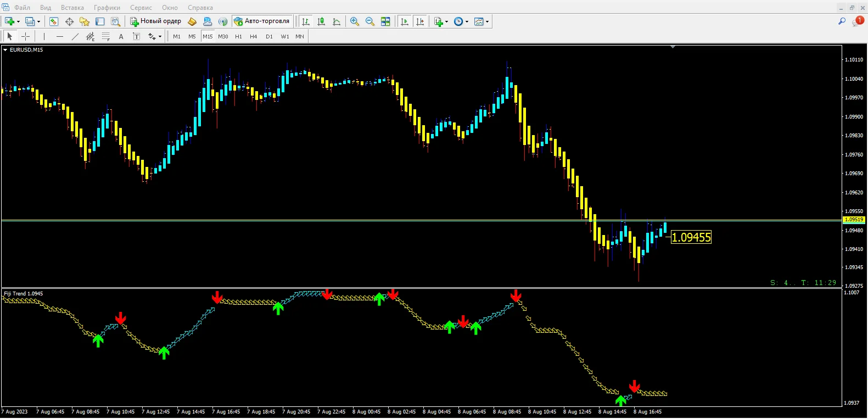Select the text A tool
The height and width of the screenshot is (419, 868).
pyautogui.click(x=121, y=36)
